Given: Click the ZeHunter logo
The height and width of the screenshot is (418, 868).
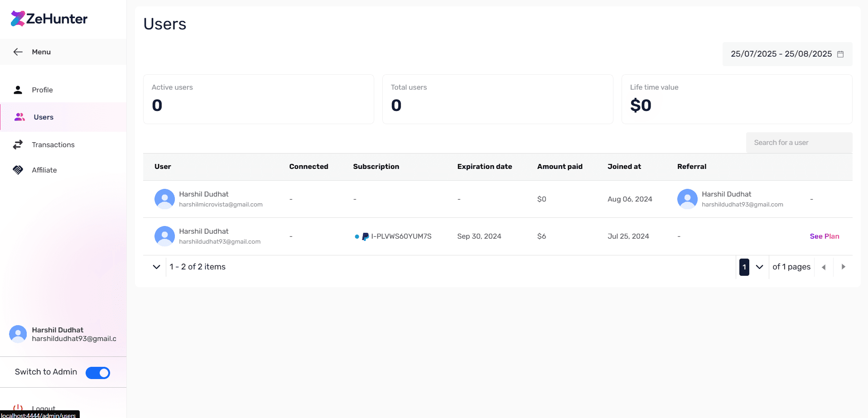Looking at the screenshot, I should pos(48,19).
